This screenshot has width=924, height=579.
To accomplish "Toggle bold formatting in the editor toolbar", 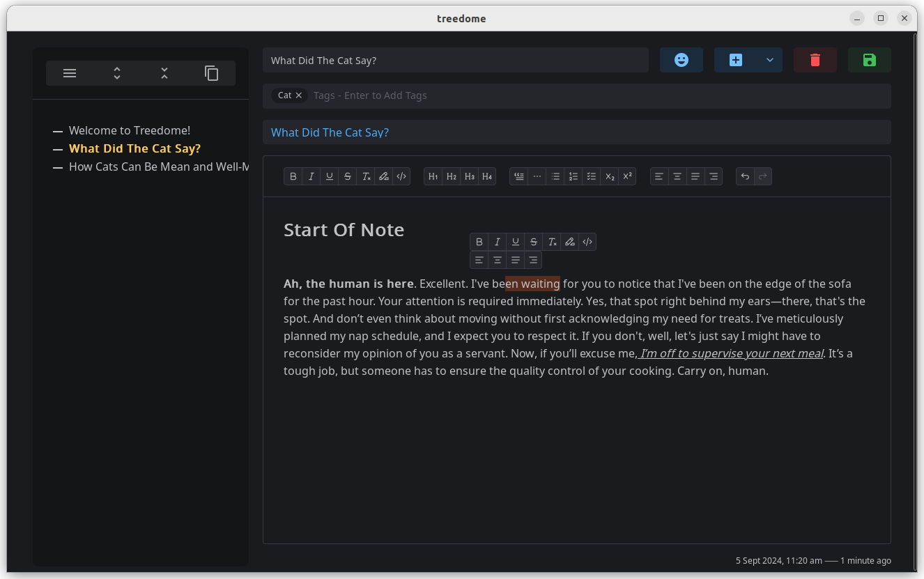I will point(293,176).
